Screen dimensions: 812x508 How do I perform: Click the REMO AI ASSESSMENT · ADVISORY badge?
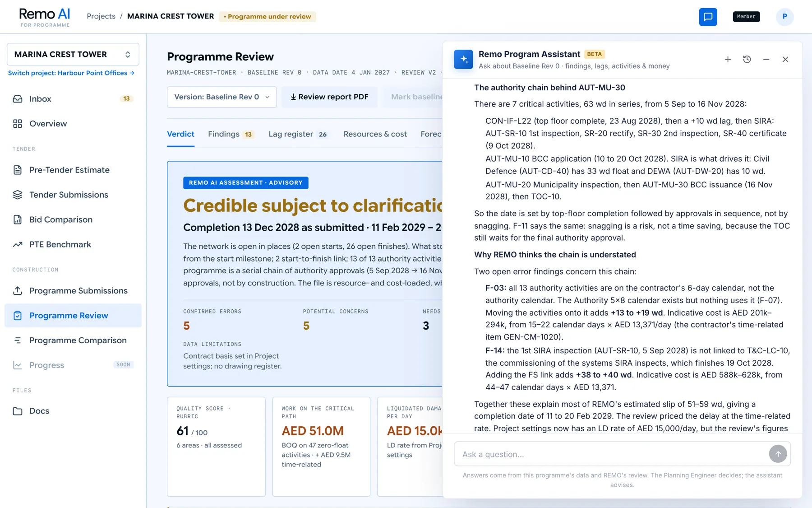point(246,183)
